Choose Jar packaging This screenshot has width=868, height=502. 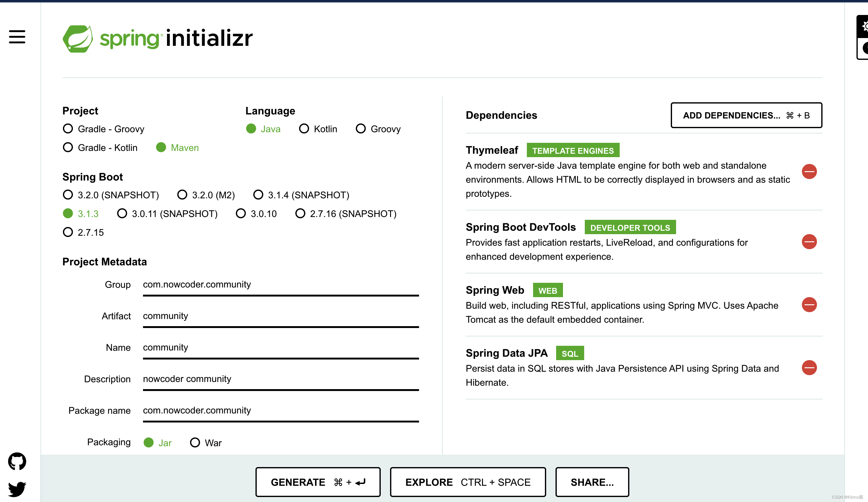[158, 442]
